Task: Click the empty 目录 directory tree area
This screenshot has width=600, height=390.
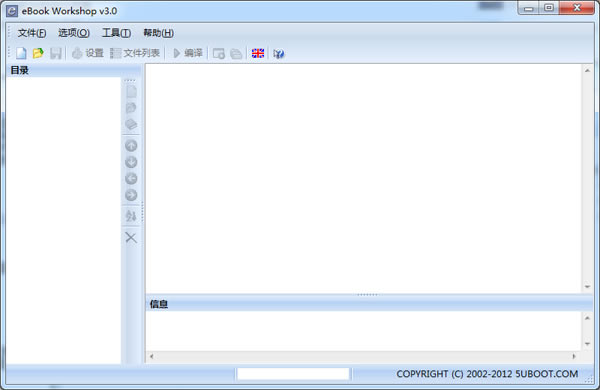Action: coord(64,220)
